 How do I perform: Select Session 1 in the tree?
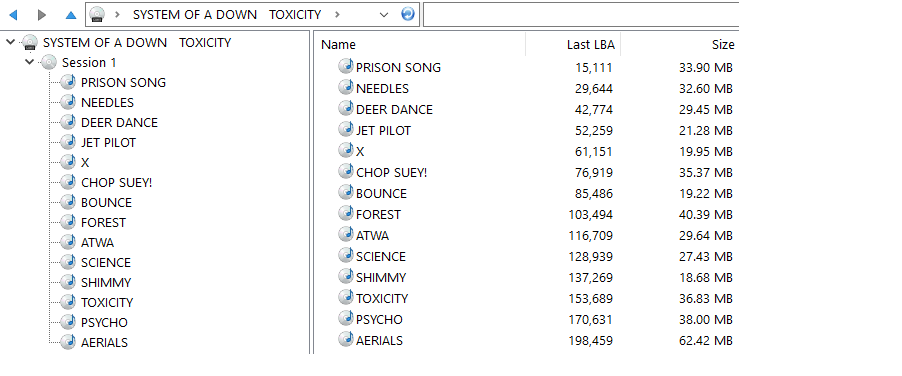pos(89,62)
